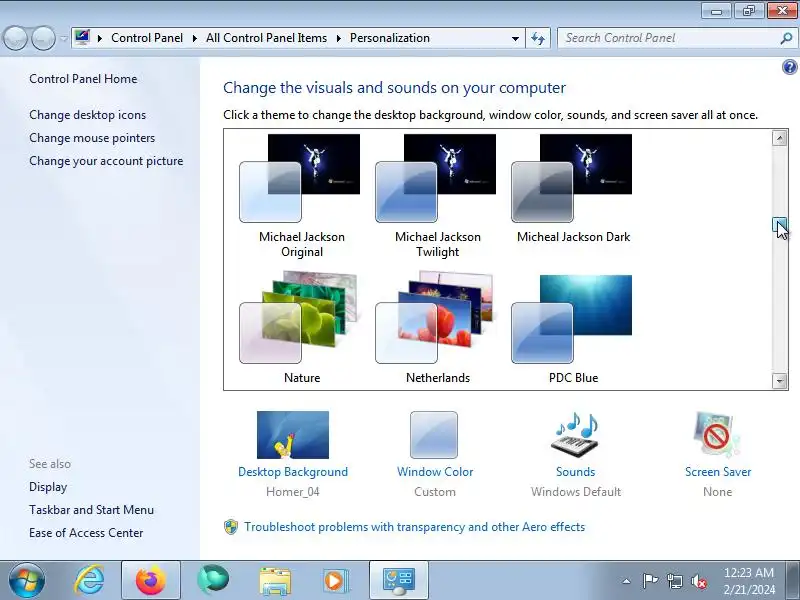Click the Sounds link text
800x600 pixels.
pyautogui.click(x=576, y=472)
